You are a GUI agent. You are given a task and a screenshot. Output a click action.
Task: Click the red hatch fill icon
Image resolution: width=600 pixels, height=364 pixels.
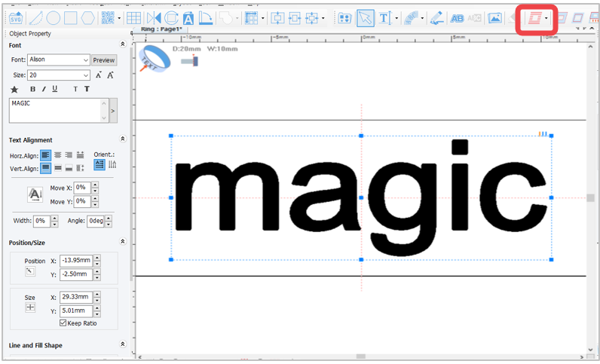(535, 18)
